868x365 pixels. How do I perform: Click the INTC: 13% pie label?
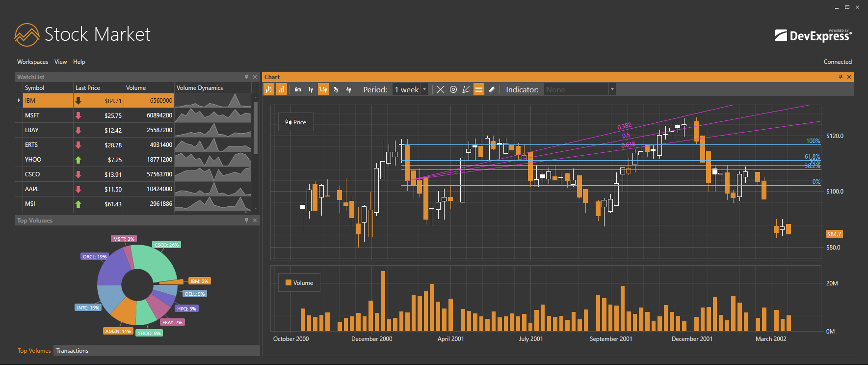[x=88, y=308]
